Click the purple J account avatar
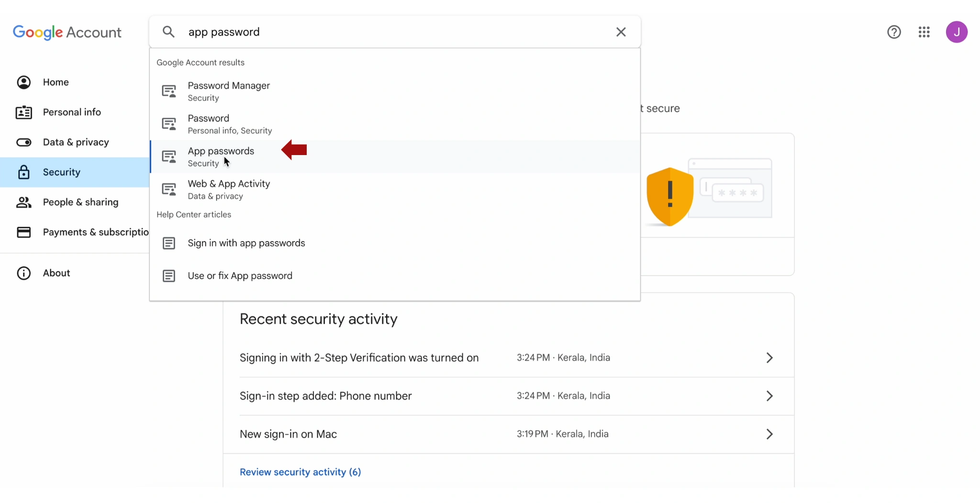The image size is (980, 503). 956,32
